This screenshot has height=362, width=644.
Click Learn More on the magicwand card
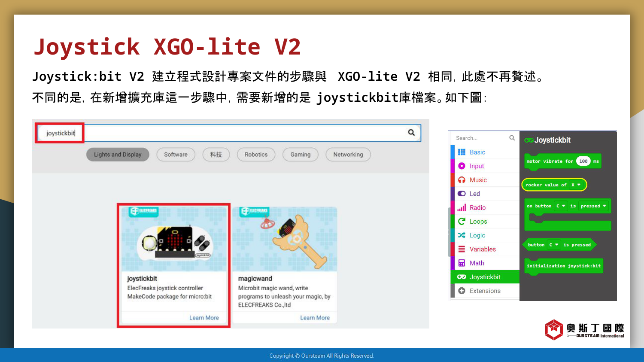pos(315,318)
